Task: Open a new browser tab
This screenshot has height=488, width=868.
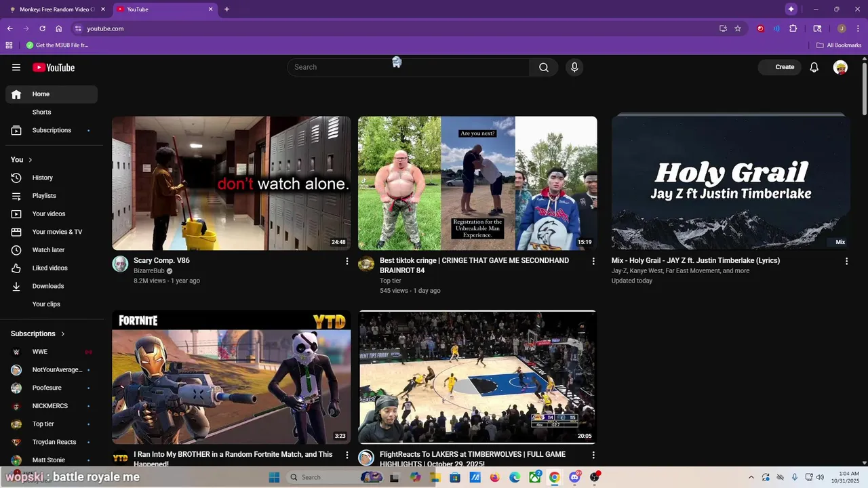Action: coord(226,9)
